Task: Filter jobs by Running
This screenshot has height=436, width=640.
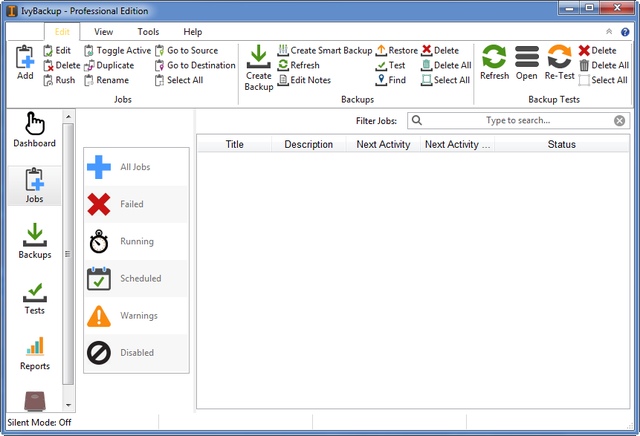Action: point(136,241)
